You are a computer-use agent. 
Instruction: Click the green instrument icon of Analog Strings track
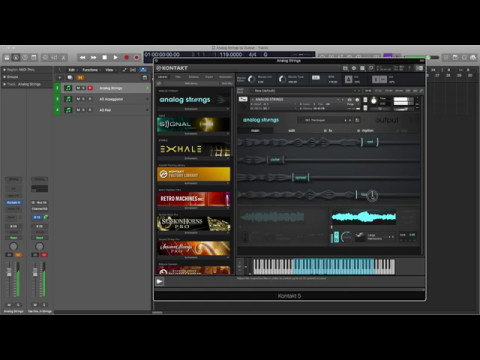(x=68, y=88)
